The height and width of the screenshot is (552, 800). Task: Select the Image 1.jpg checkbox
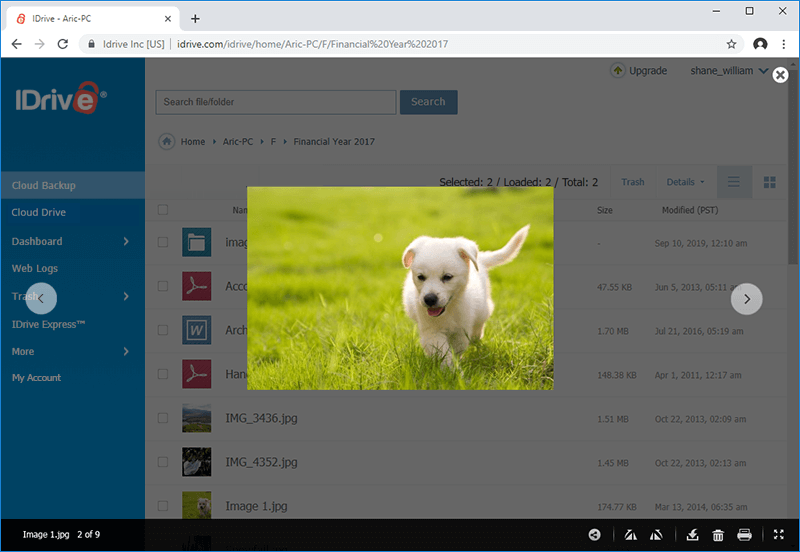tap(163, 506)
